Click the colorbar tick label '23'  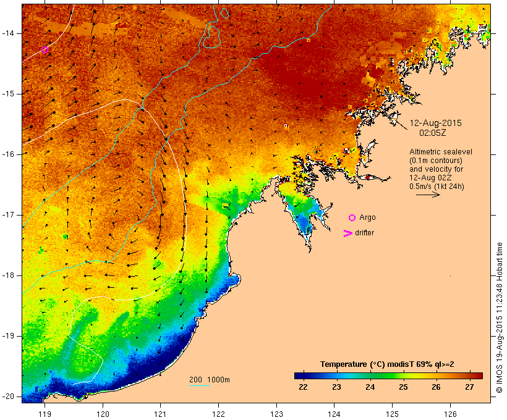coord(336,387)
